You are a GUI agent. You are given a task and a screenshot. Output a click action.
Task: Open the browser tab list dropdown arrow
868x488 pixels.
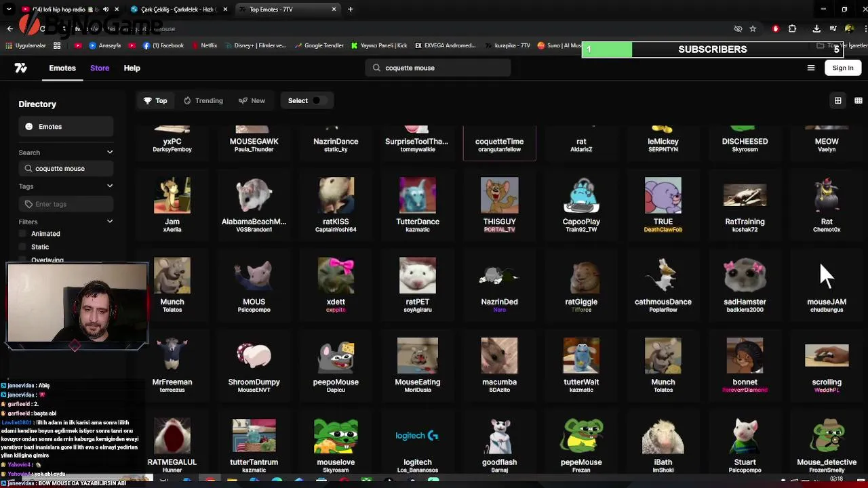tap(9, 9)
